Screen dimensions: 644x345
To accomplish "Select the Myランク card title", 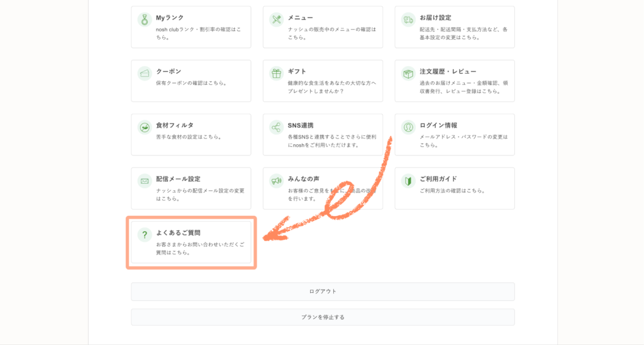I will (170, 18).
